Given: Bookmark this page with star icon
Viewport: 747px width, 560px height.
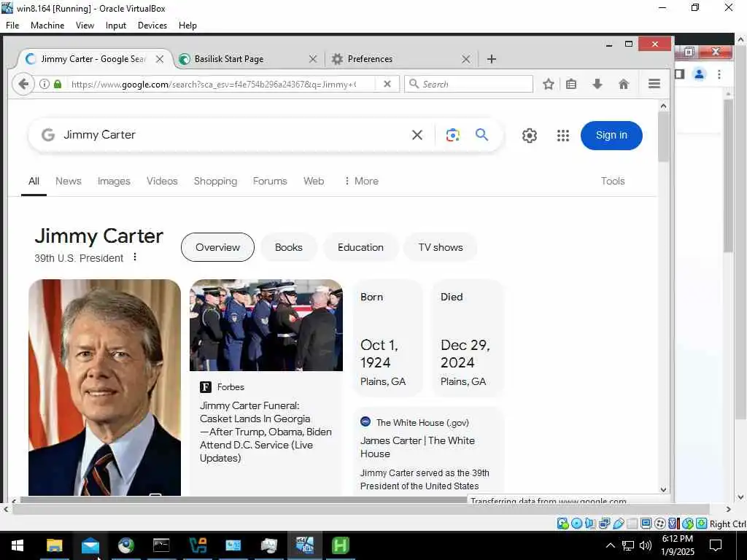Looking at the screenshot, I should tap(549, 85).
